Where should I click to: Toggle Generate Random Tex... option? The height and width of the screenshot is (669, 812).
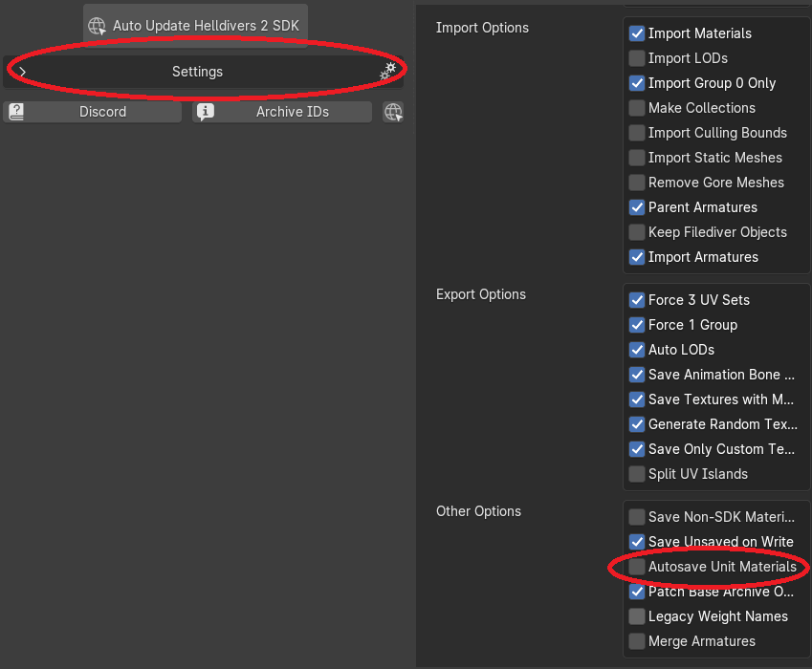click(637, 424)
